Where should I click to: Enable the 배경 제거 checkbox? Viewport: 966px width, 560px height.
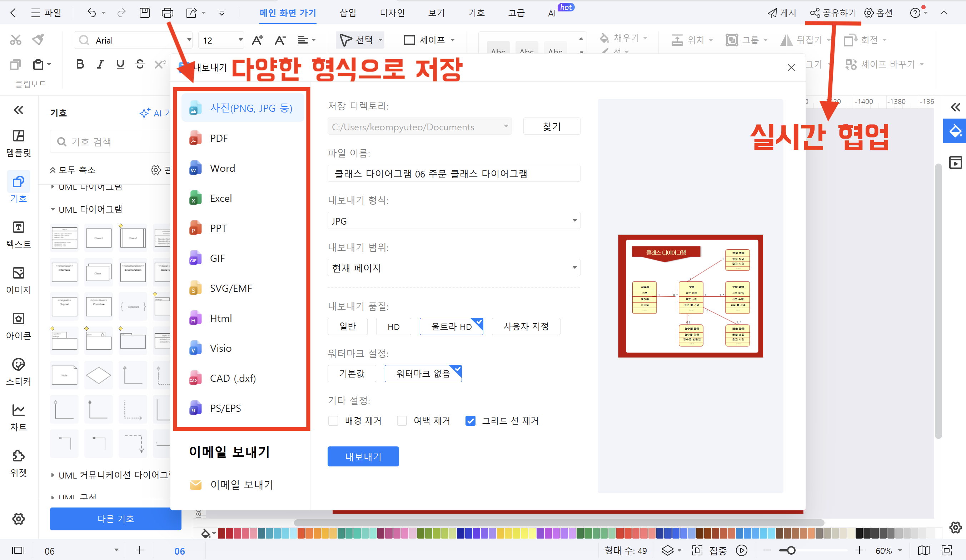tap(333, 421)
